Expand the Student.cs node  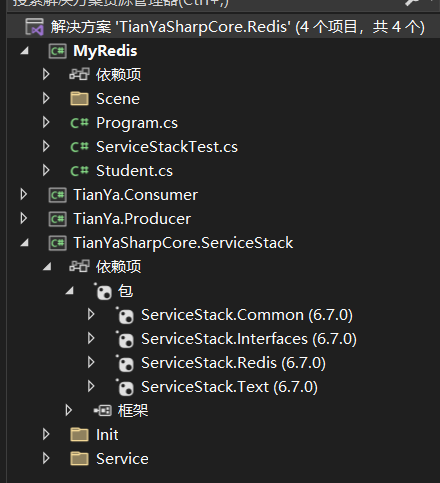tap(46, 170)
